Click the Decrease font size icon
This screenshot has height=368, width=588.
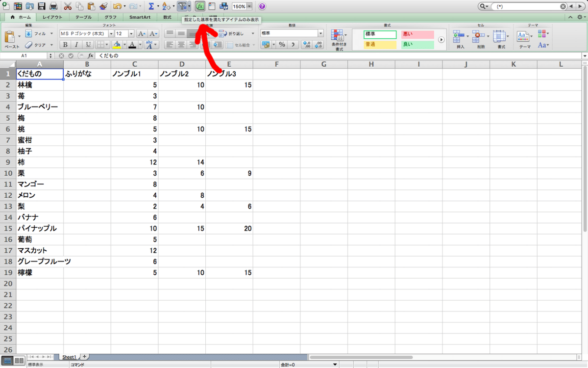153,33
